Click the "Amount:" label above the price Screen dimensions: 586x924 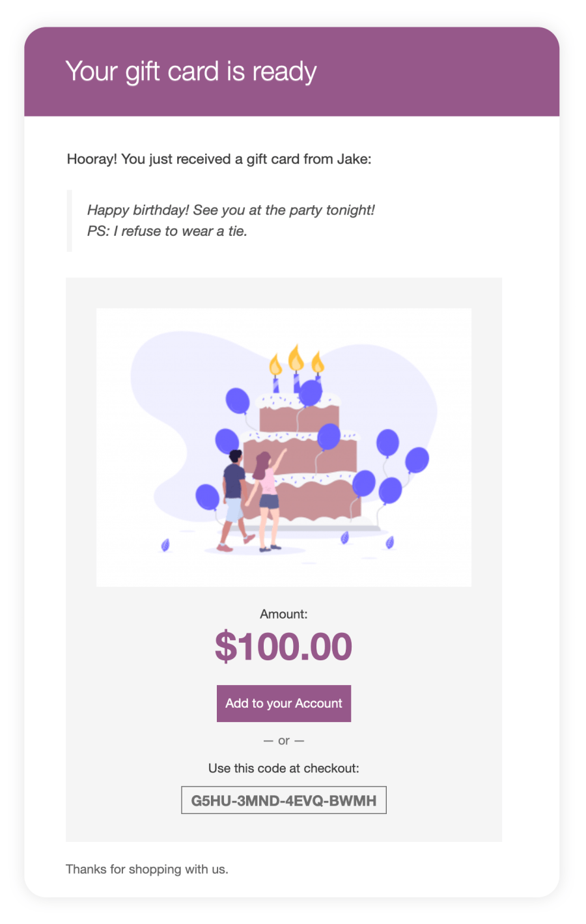tap(283, 614)
